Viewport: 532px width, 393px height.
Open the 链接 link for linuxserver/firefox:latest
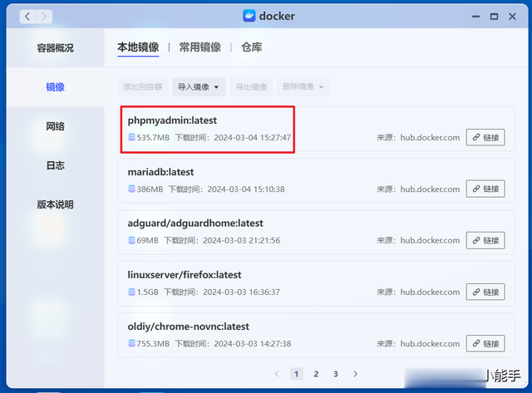tap(485, 292)
